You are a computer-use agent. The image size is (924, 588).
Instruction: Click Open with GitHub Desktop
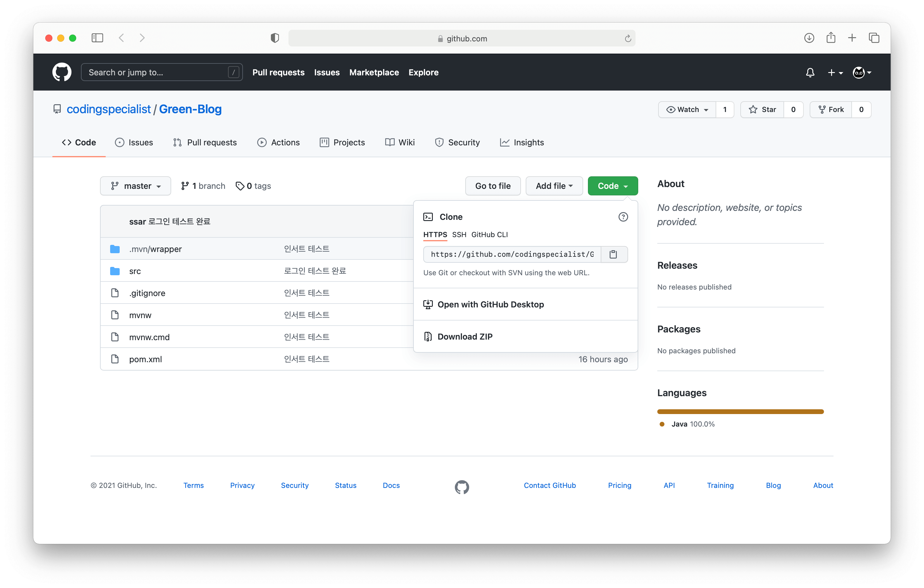coord(525,304)
